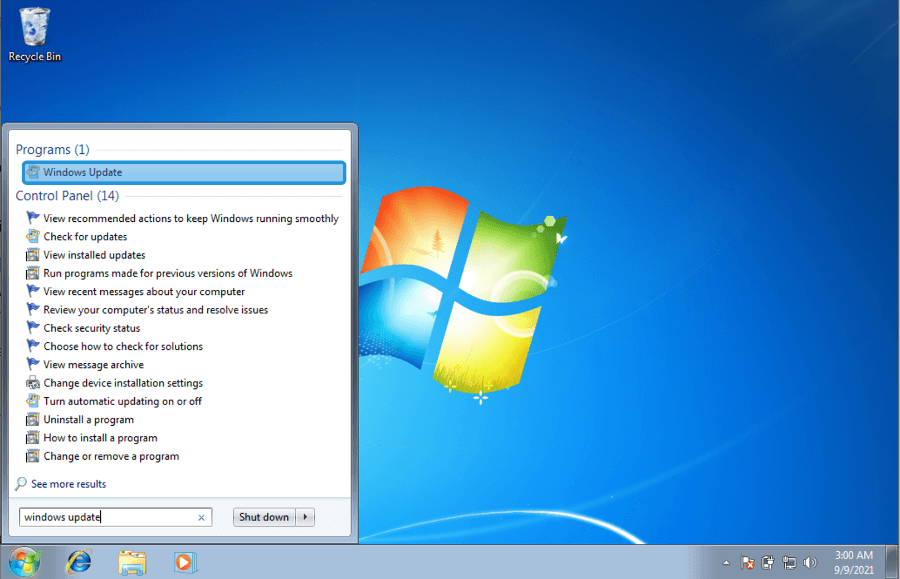
Task: Launch Windows Media Player from the taskbar
Action: (185, 562)
